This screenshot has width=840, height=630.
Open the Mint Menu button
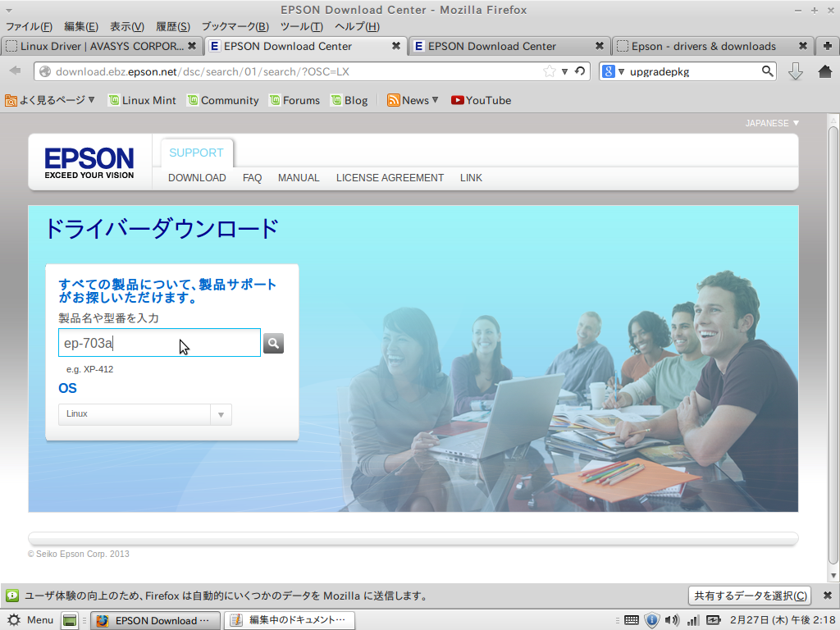click(x=30, y=620)
